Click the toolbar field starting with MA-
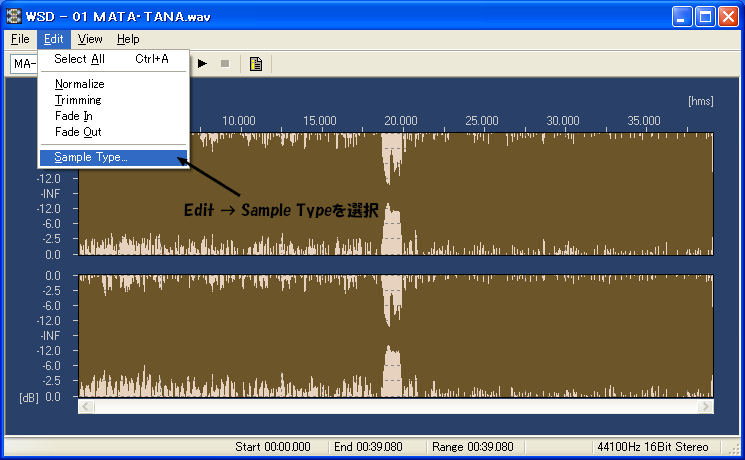The width and height of the screenshot is (745, 460). click(x=24, y=64)
